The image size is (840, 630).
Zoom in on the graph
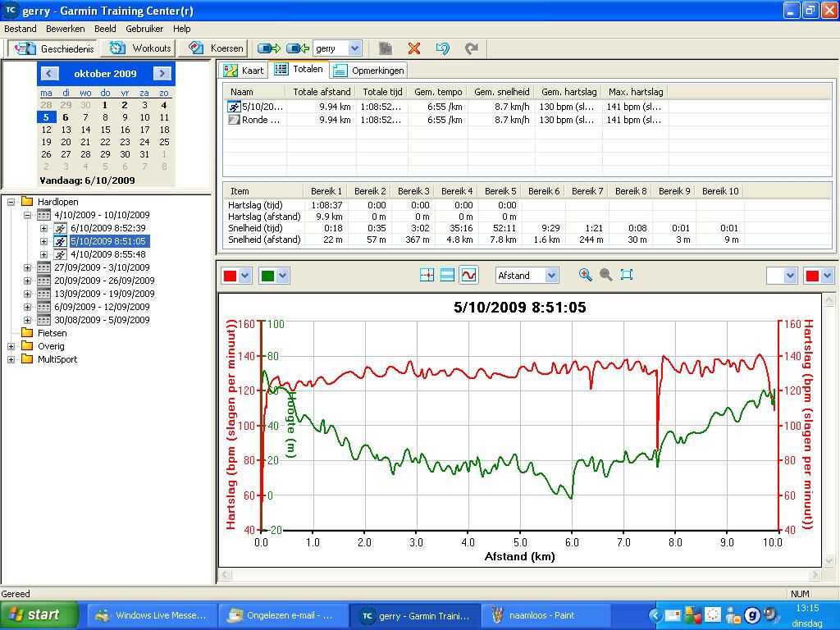[585, 275]
